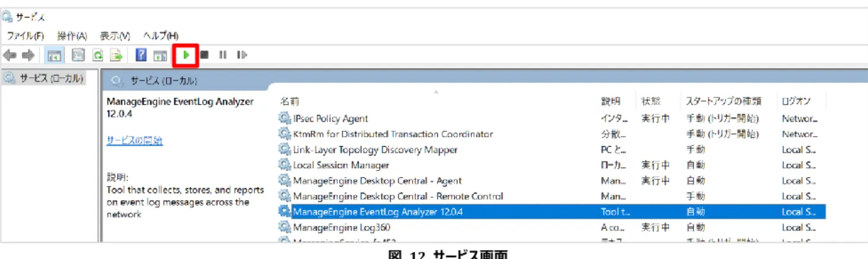The image size is (868, 259).
Task: Start the service with green play icon
Action: coord(186,55)
